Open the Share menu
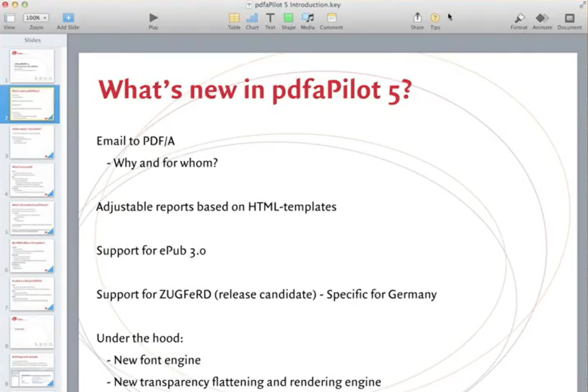 [x=417, y=18]
